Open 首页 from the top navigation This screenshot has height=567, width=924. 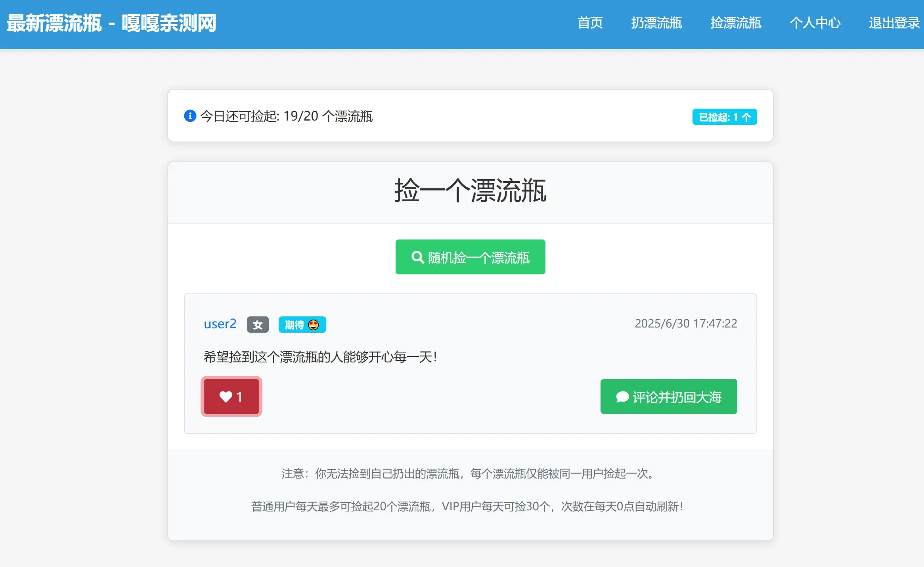click(x=591, y=23)
